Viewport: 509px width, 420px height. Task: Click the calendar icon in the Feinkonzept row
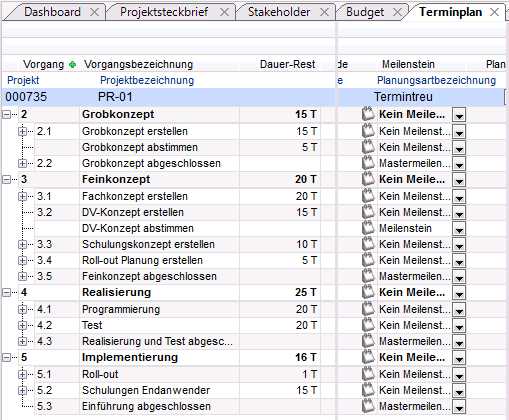pos(368,179)
